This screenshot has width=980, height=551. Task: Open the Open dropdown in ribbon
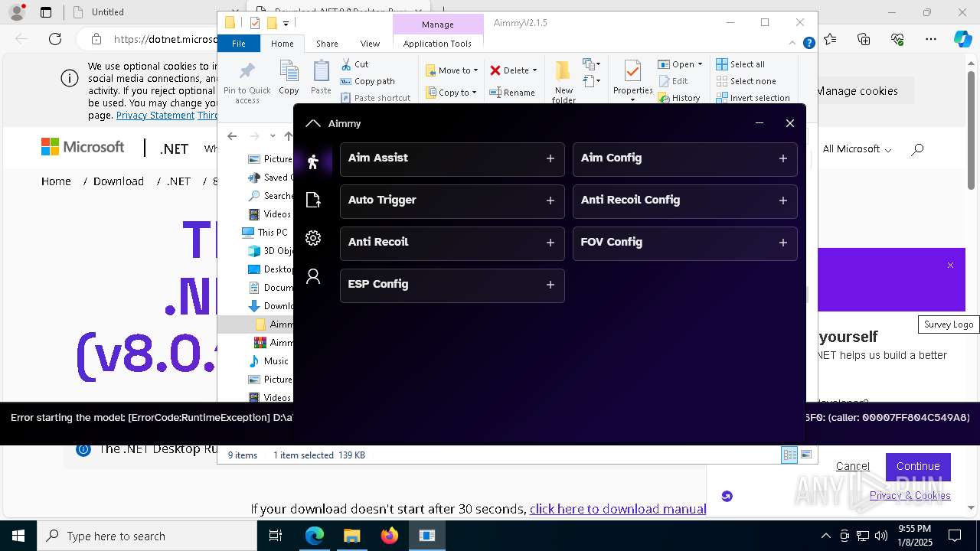tap(680, 64)
